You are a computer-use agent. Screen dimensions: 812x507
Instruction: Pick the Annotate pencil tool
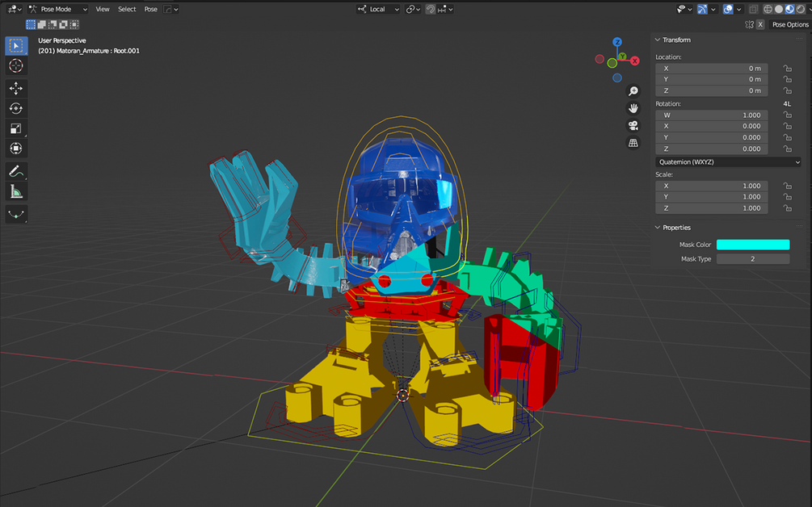pyautogui.click(x=16, y=171)
